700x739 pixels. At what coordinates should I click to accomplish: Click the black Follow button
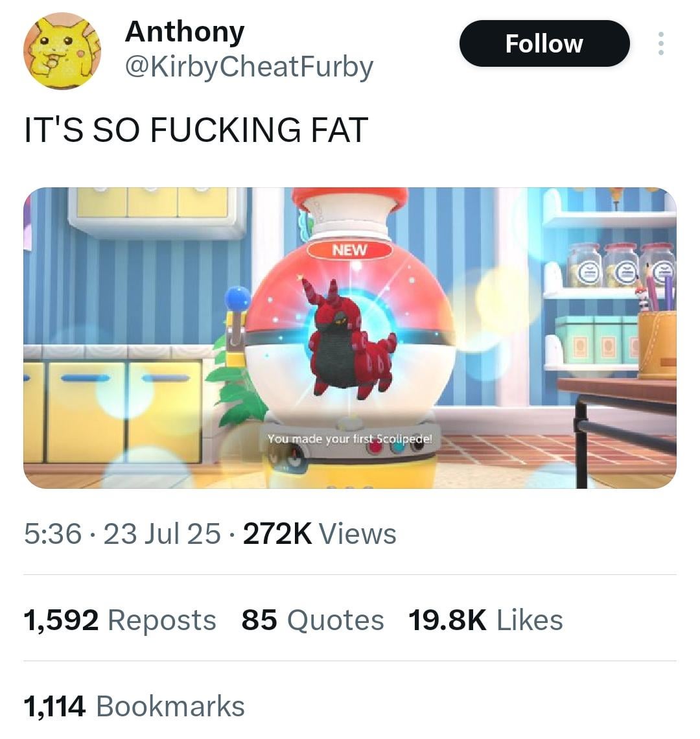[x=544, y=43]
